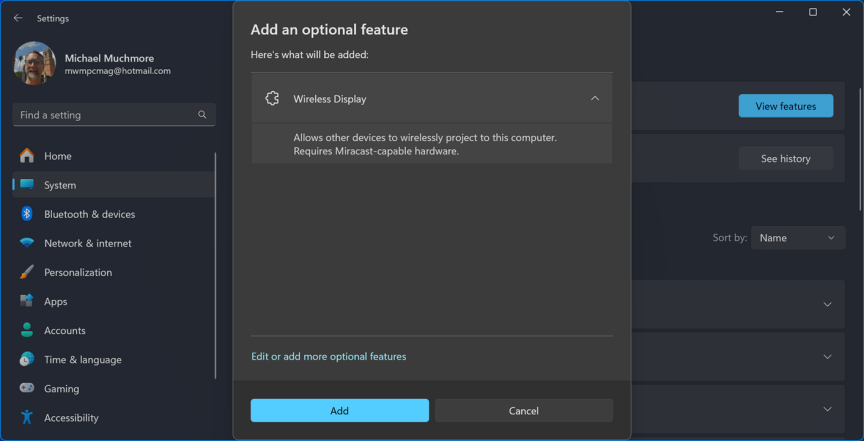
Task: Click the Settings back arrow
Action: [18, 18]
